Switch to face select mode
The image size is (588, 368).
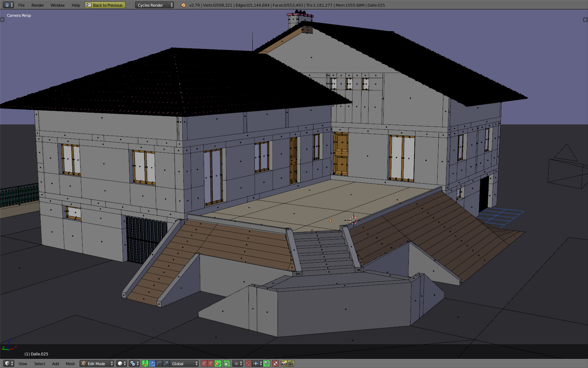[218, 363]
